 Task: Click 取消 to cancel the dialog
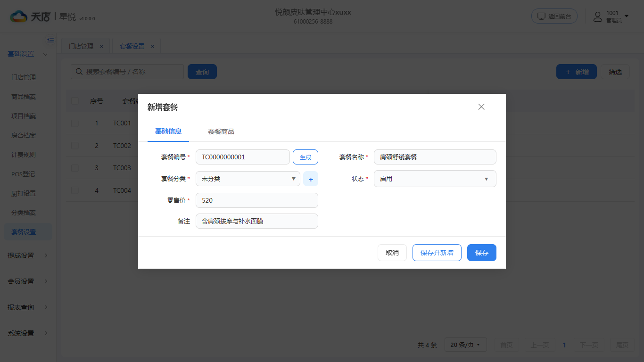click(x=392, y=253)
